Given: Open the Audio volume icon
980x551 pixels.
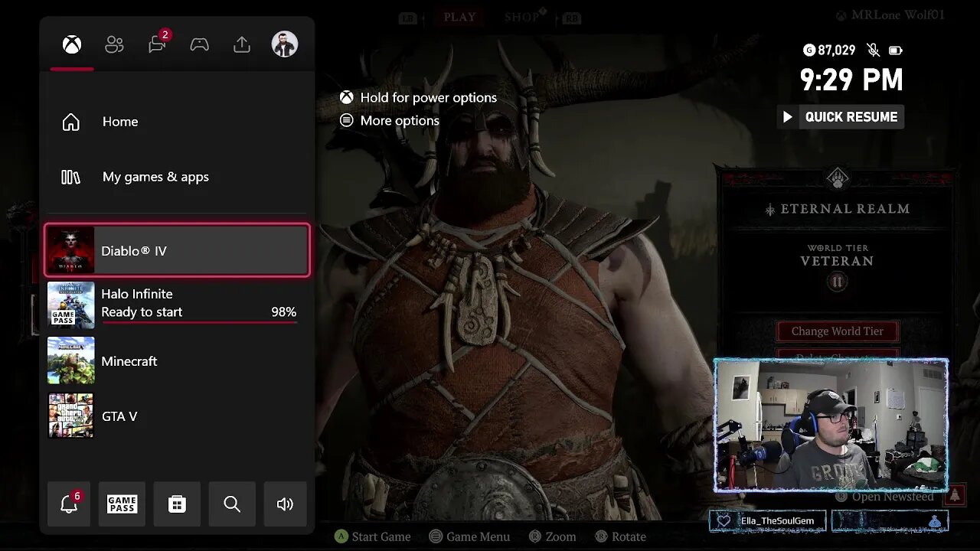Looking at the screenshot, I should point(285,504).
